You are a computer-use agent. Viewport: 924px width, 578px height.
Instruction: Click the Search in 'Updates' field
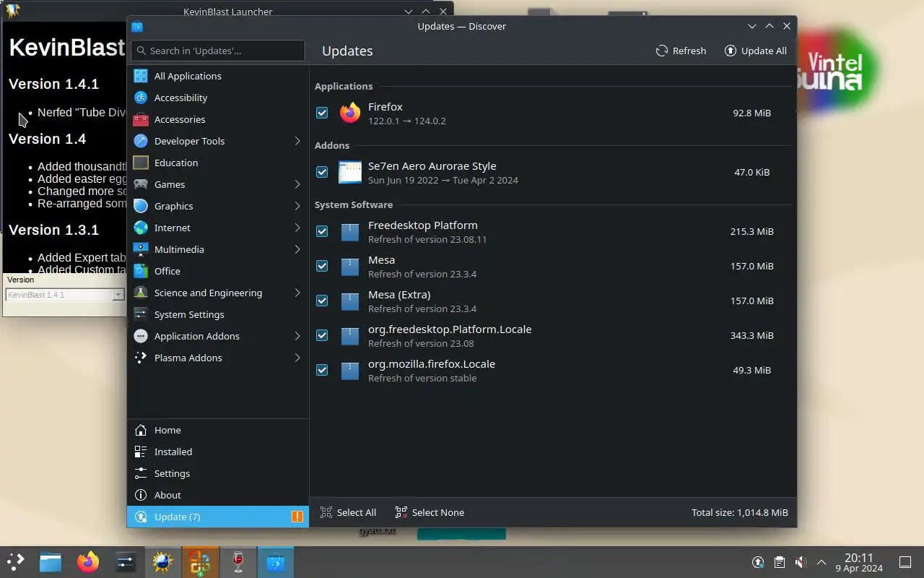click(x=218, y=51)
